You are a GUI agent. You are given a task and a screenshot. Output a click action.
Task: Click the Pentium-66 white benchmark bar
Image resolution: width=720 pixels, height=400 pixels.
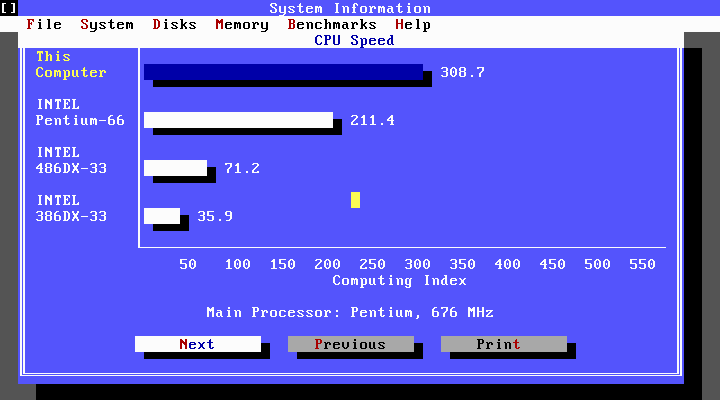pos(238,120)
